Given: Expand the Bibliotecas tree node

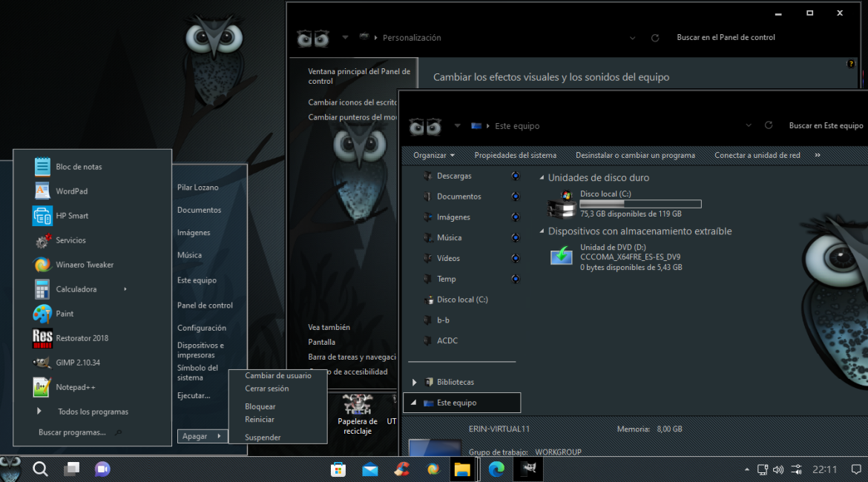Looking at the screenshot, I should pyautogui.click(x=414, y=382).
